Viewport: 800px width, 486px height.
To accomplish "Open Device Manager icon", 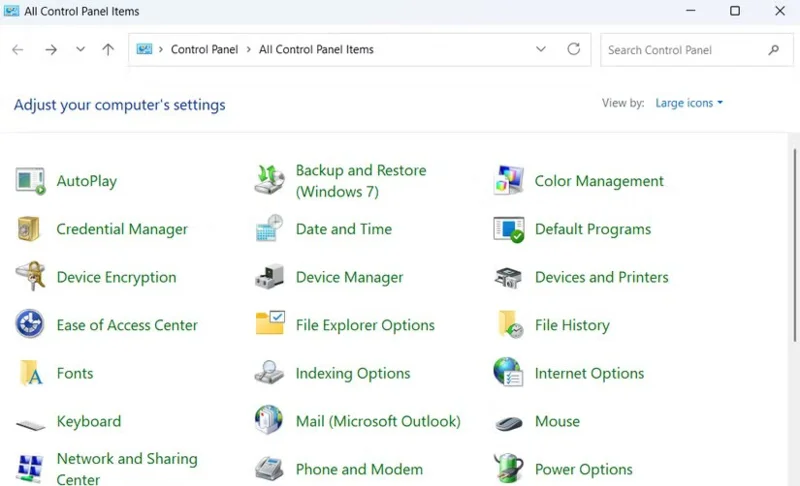I will 270,277.
